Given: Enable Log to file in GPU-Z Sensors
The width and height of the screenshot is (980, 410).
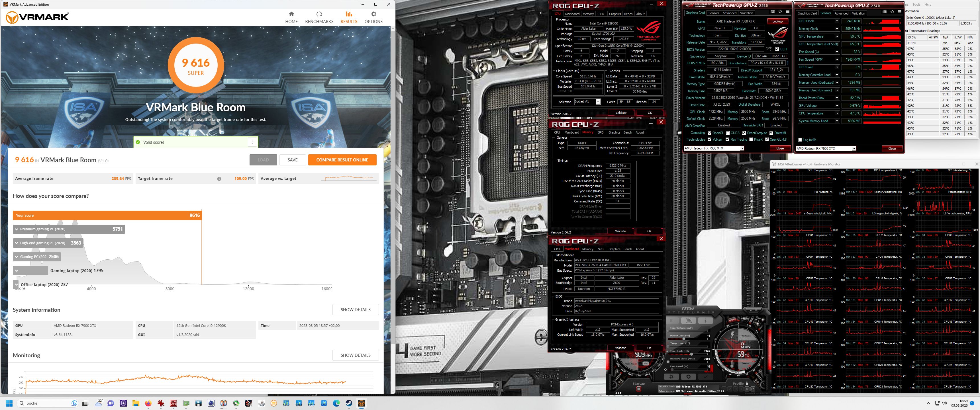Looking at the screenshot, I should click(800, 140).
